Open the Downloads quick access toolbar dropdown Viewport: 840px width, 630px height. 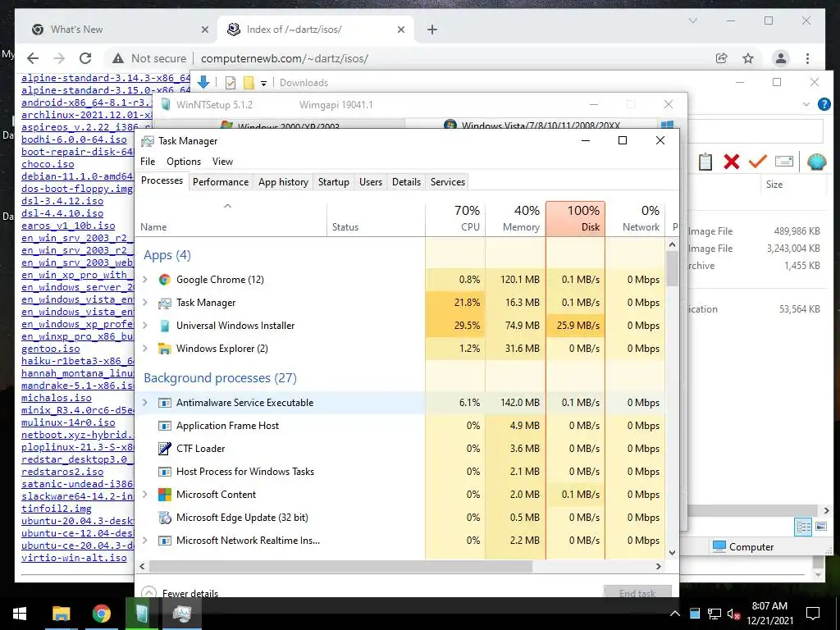click(x=263, y=83)
